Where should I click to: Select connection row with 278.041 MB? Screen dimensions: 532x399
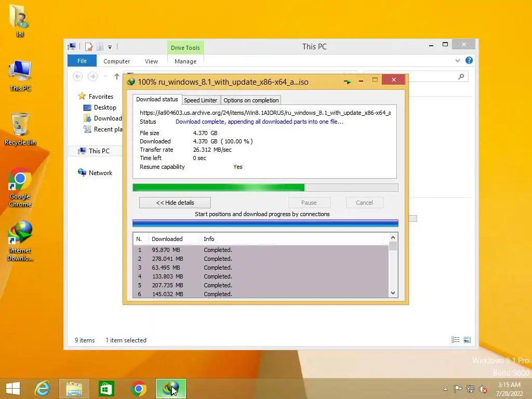261,259
